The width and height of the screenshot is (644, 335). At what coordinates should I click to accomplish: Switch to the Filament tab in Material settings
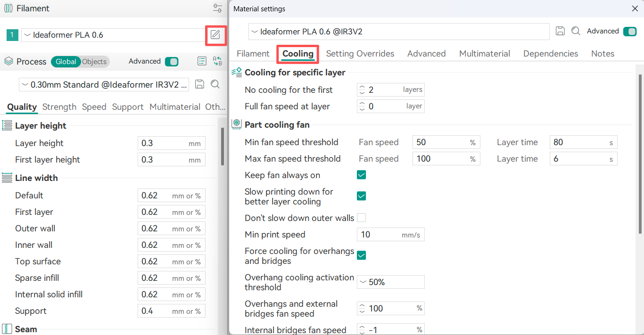(253, 54)
